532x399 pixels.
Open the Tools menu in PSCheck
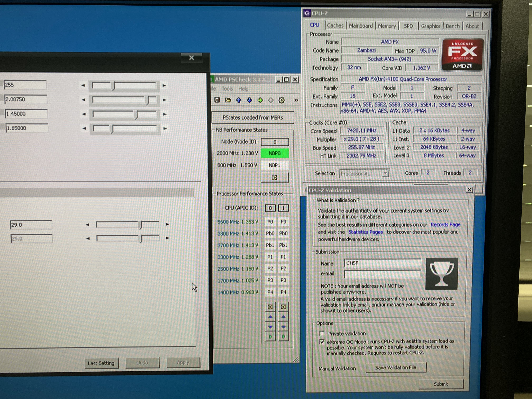pyautogui.click(x=227, y=89)
